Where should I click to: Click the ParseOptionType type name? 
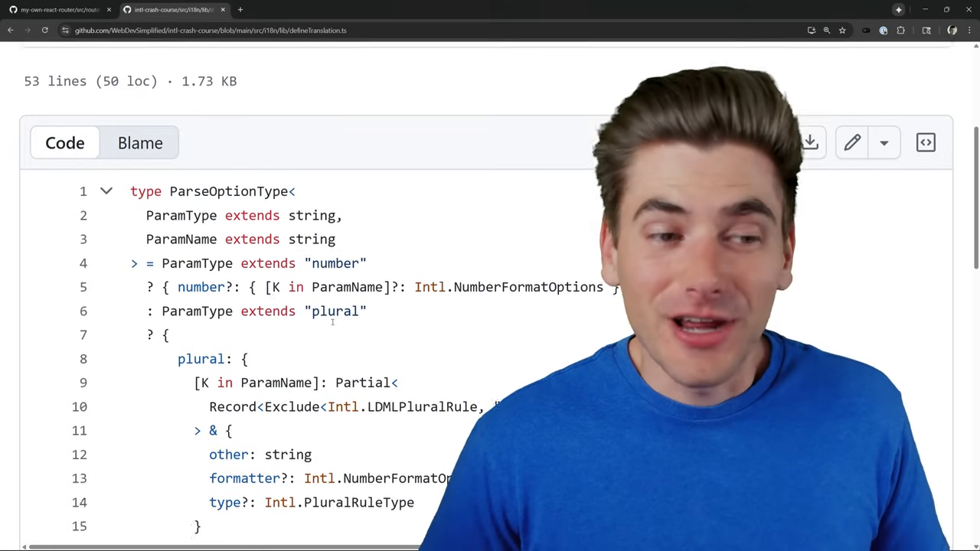click(229, 191)
